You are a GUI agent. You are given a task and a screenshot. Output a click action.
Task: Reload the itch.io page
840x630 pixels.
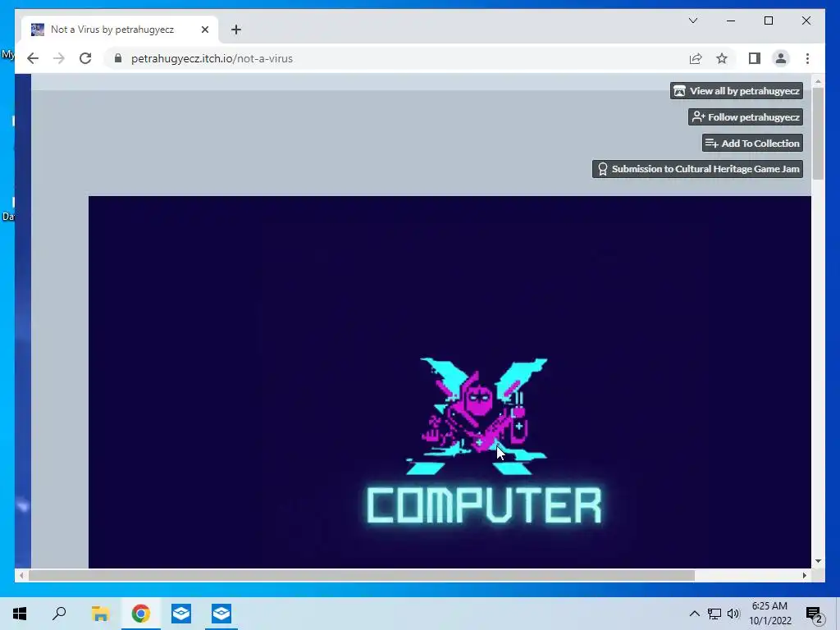pos(85,58)
